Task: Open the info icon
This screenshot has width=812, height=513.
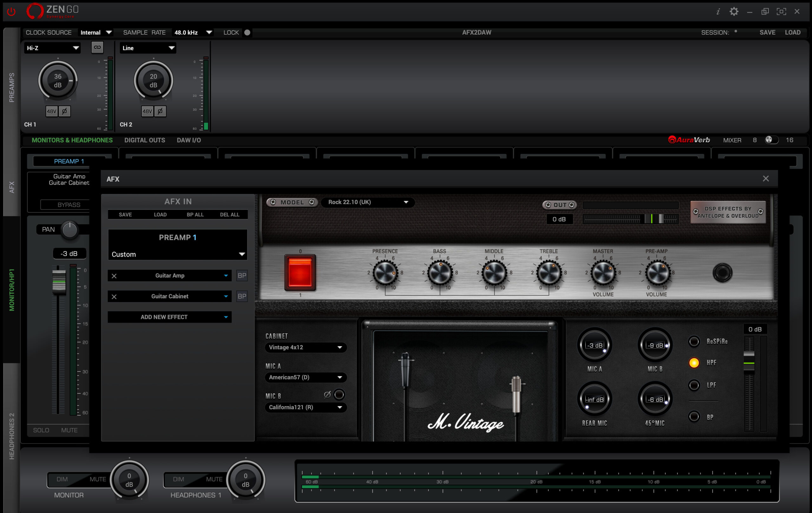Action: point(718,12)
